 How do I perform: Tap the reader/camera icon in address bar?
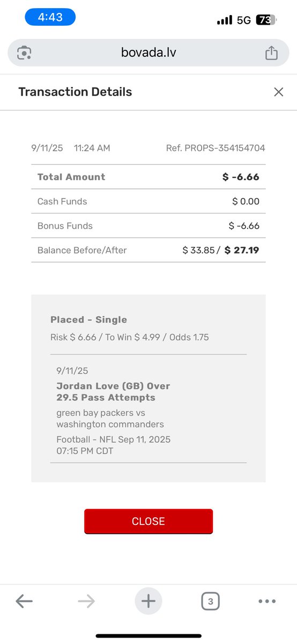[24, 53]
